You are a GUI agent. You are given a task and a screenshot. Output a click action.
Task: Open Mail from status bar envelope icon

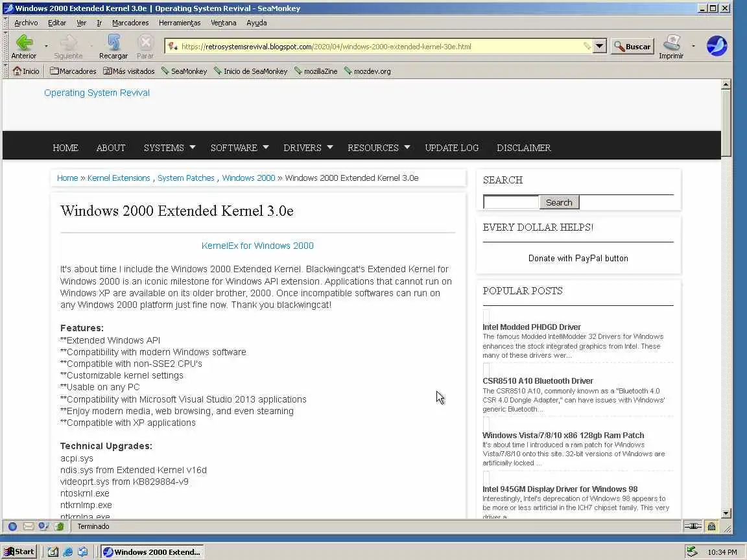click(x=29, y=526)
